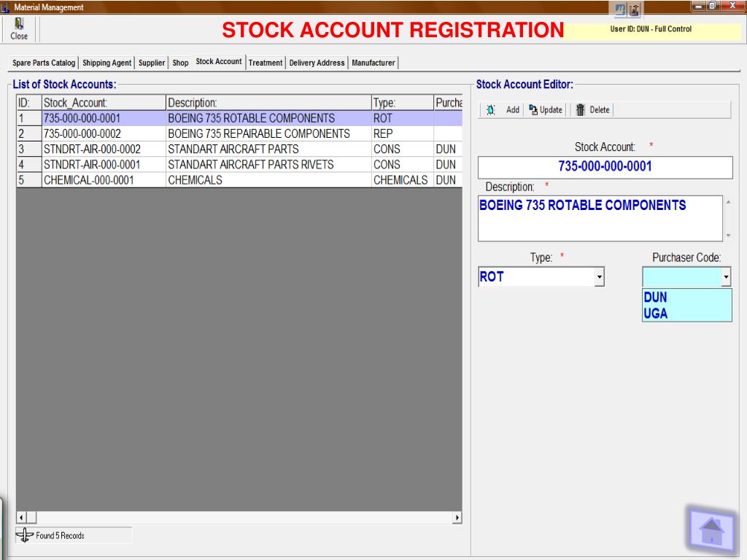Go to the Shop tab
Screen dimensions: 747x560
point(181,63)
